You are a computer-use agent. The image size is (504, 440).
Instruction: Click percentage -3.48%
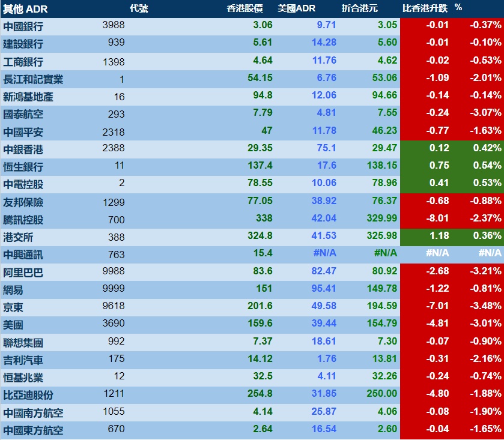(486, 306)
